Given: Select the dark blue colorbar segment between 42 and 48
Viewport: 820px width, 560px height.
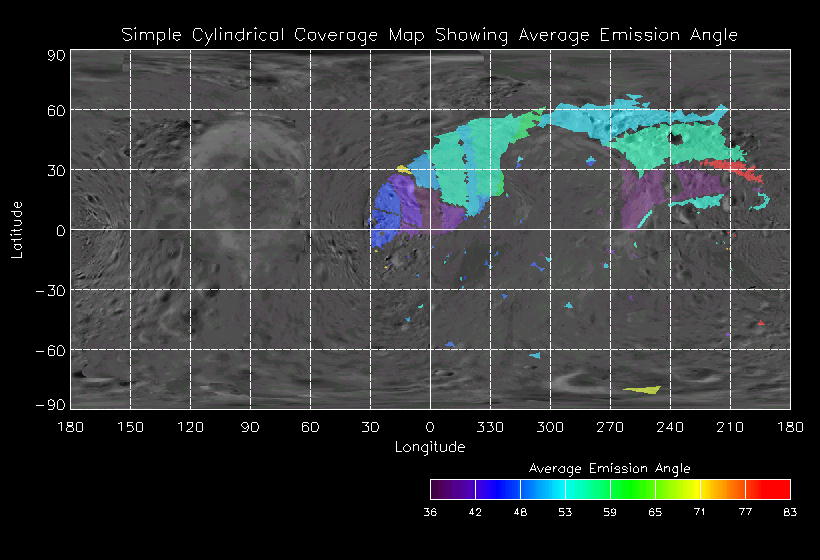Looking at the screenshot, I should pyautogui.click(x=497, y=489).
